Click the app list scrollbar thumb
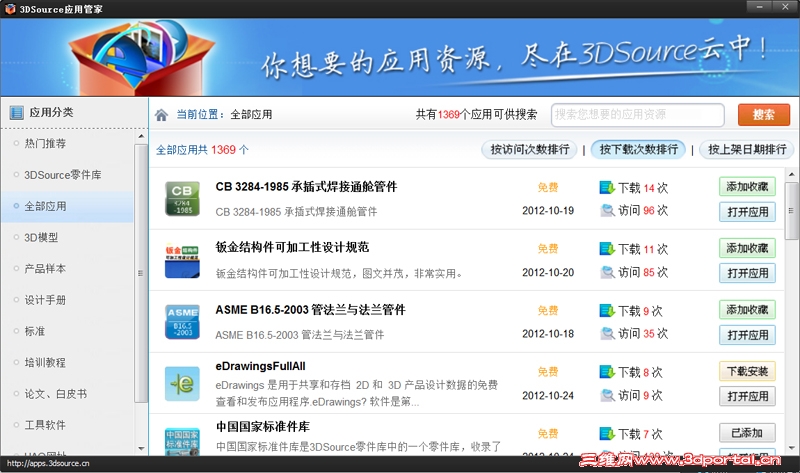 click(x=791, y=210)
